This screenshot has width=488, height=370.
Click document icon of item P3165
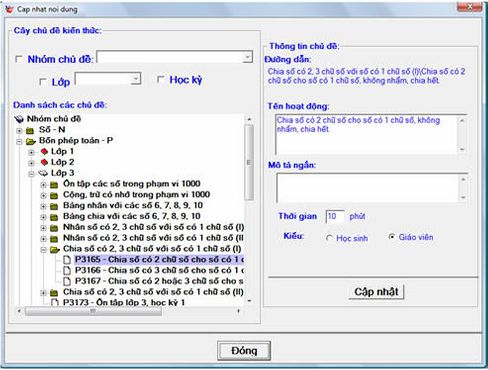click(x=67, y=260)
